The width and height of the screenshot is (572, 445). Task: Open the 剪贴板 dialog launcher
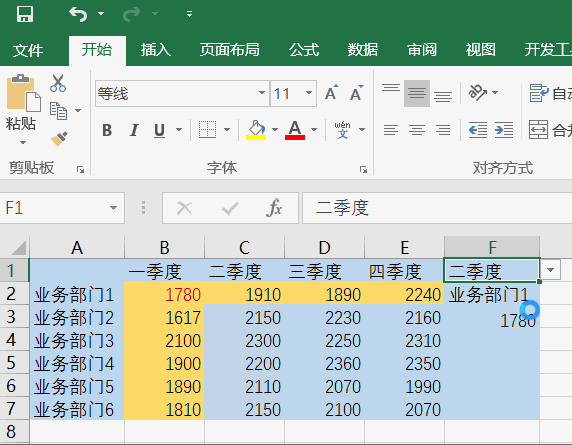click(x=80, y=170)
